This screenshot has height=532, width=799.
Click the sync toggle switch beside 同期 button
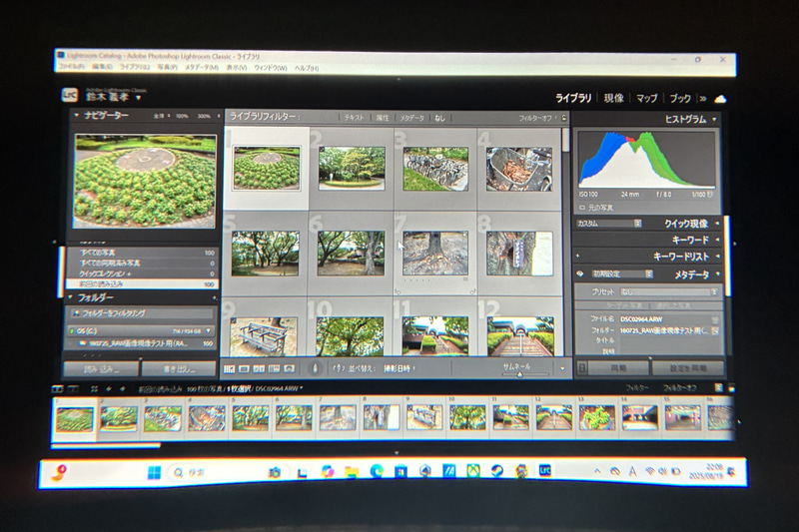click(x=582, y=367)
